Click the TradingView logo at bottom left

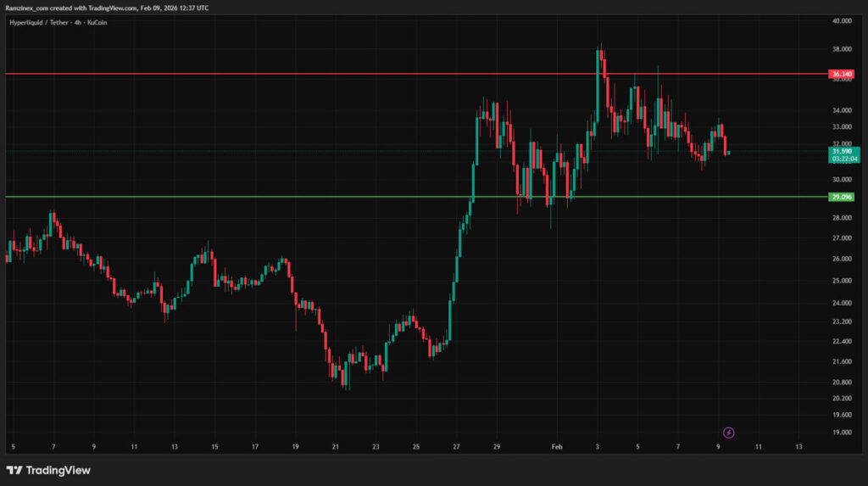point(48,470)
